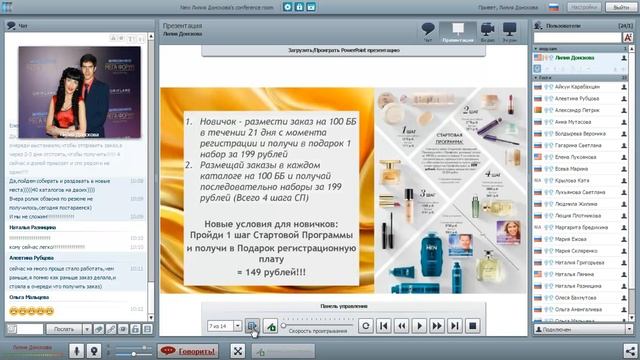Click the attach clip icon in chat toolbar
The image size is (640, 360).
point(98,329)
